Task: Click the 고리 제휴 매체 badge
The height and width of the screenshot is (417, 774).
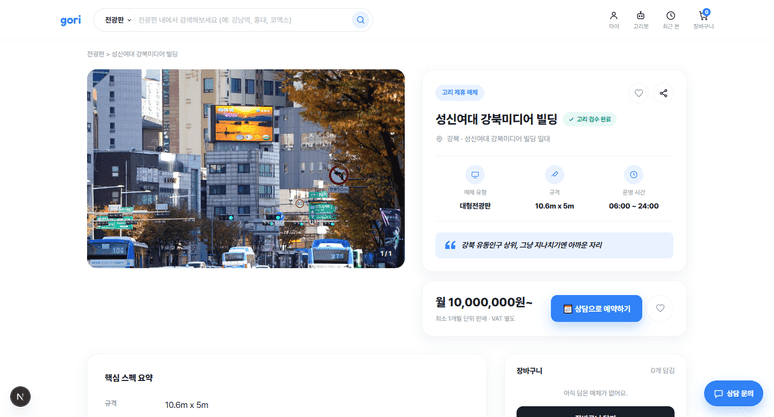Action: point(460,93)
